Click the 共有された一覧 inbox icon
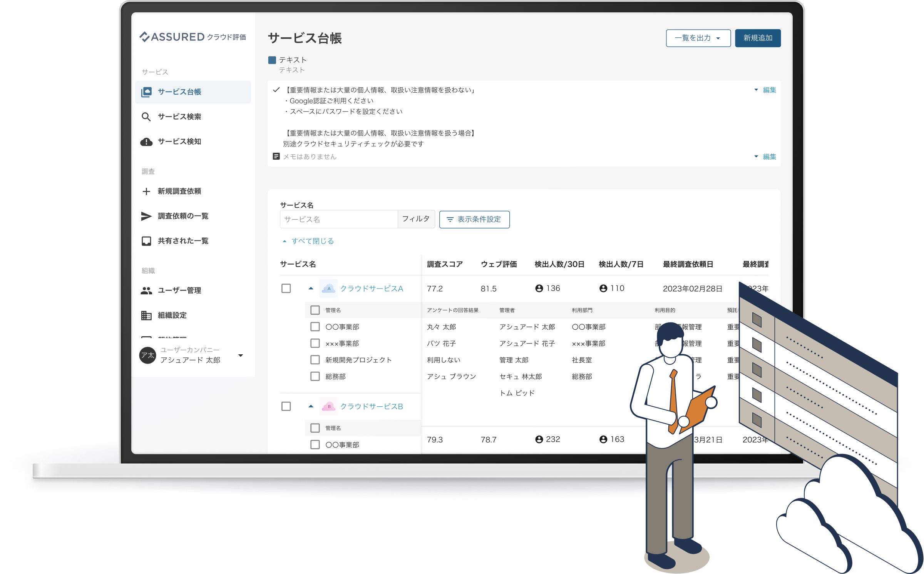 [146, 241]
